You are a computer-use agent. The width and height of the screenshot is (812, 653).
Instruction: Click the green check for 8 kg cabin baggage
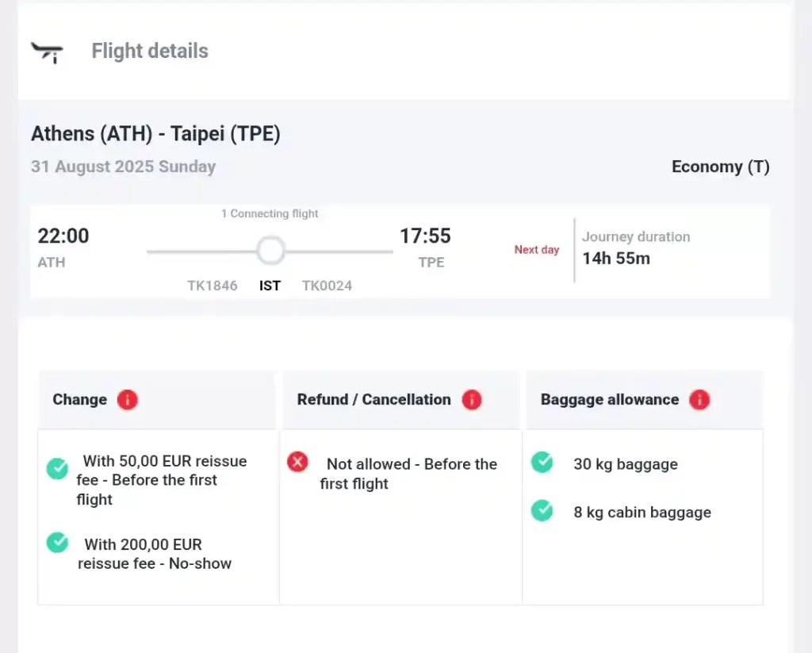click(x=542, y=510)
